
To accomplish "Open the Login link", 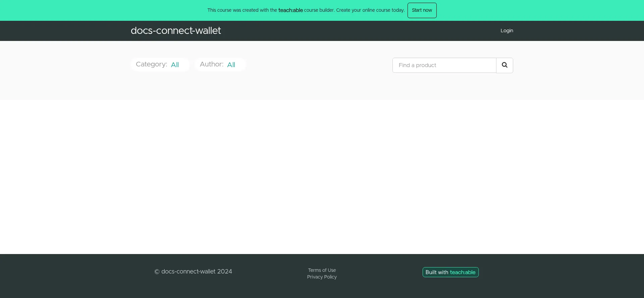I will click(507, 31).
